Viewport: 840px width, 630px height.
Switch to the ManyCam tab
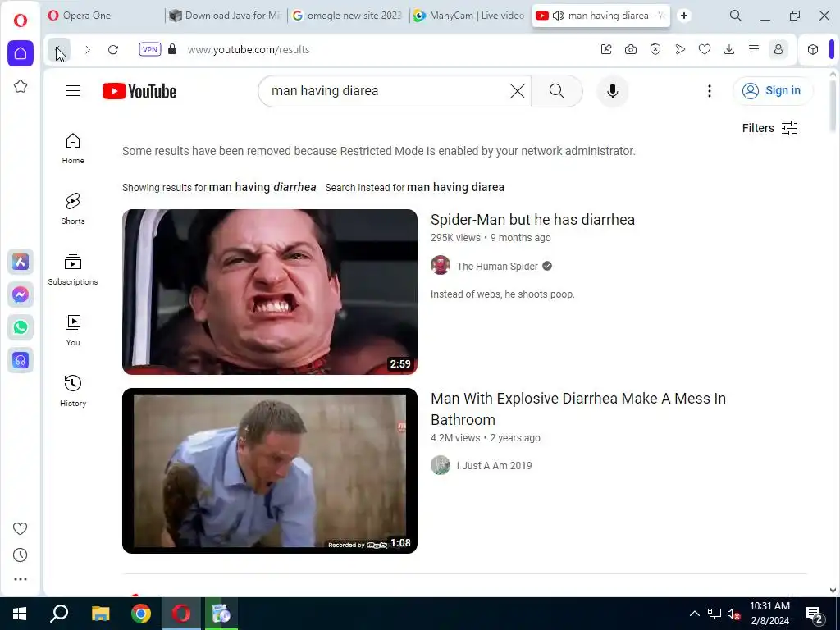470,16
